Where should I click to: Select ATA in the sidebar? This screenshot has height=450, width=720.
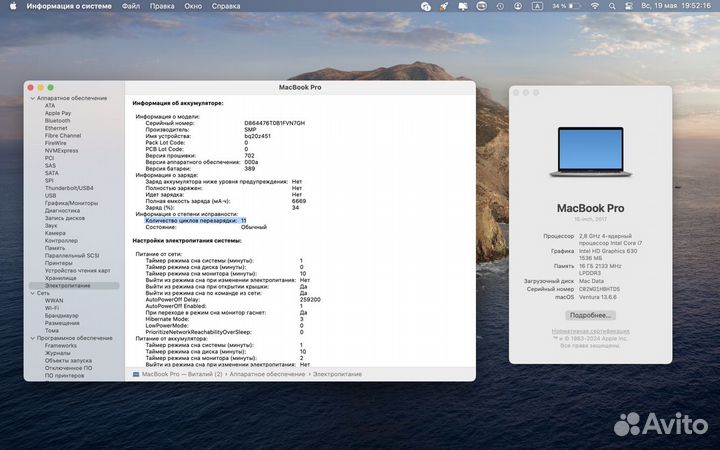pos(50,106)
